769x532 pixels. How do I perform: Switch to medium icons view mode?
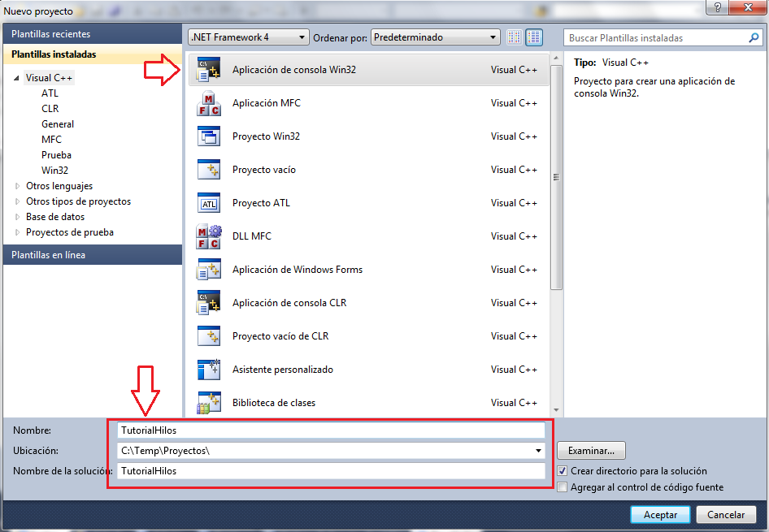[x=534, y=37]
